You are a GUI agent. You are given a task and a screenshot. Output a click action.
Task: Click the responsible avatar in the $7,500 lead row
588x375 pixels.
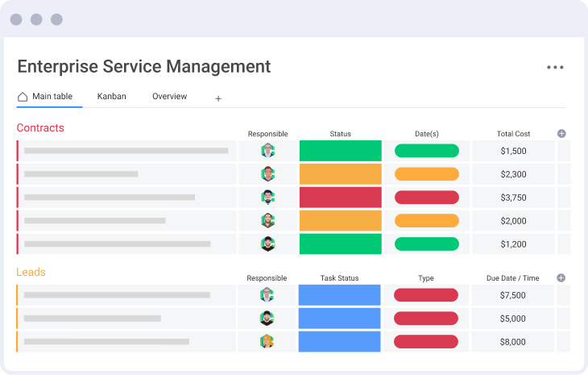(x=267, y=295)
